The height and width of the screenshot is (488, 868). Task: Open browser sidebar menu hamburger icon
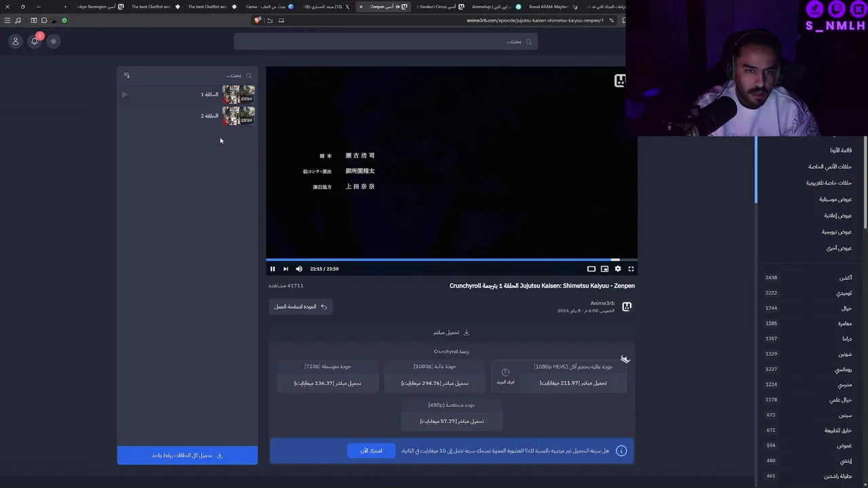[7, 20]
